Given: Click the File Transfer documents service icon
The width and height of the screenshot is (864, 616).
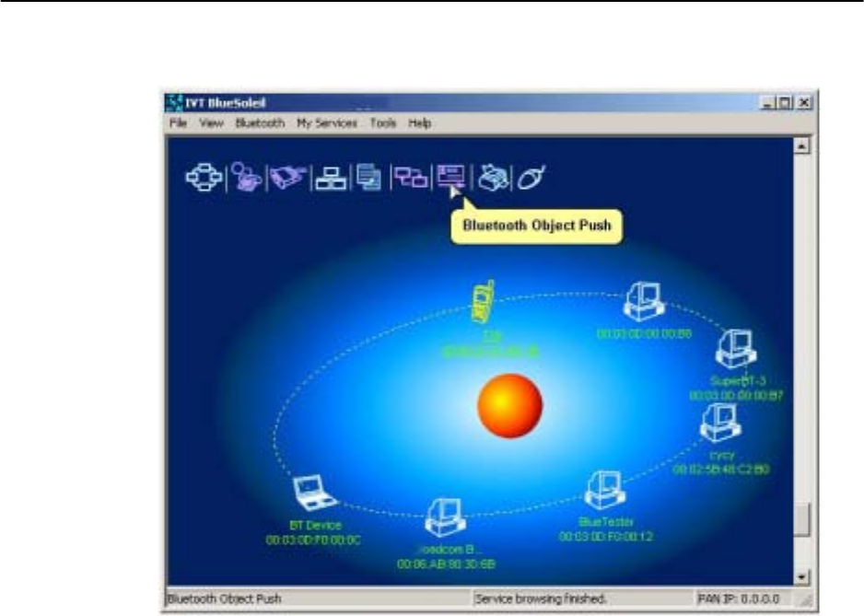Looking at the screenshot, I should coord(368,178).
